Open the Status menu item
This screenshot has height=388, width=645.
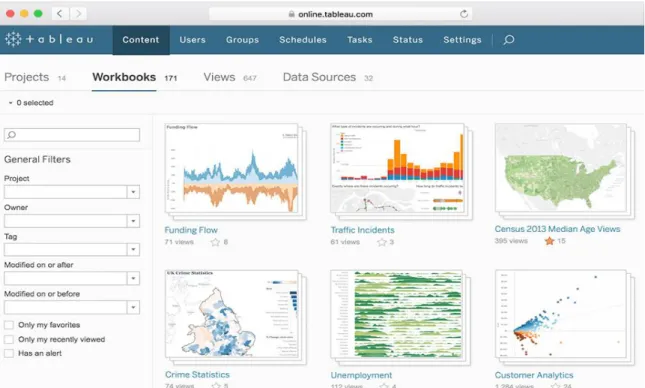[408, 40]
